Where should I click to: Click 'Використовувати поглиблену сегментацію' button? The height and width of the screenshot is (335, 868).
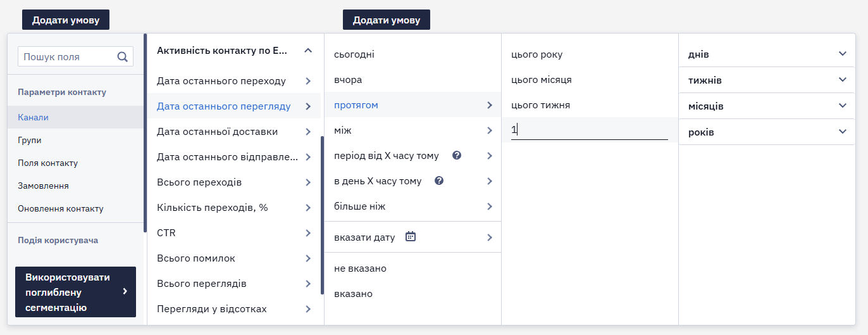point(75,292)
